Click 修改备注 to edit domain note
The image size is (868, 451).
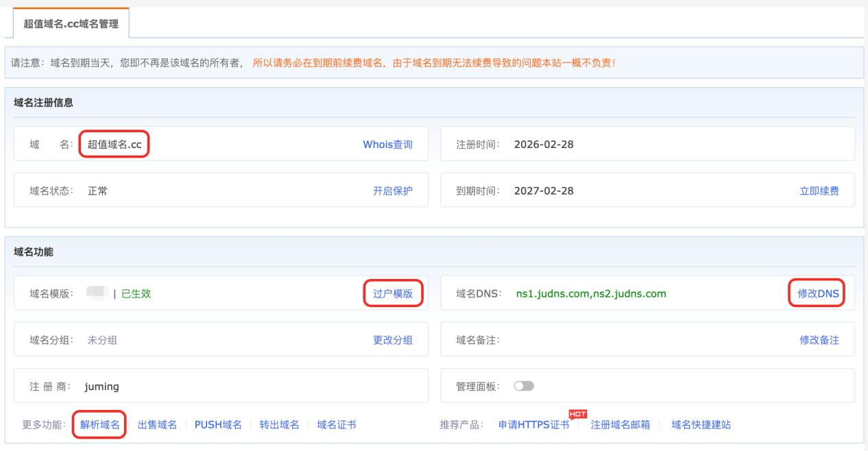coord(819,340)
